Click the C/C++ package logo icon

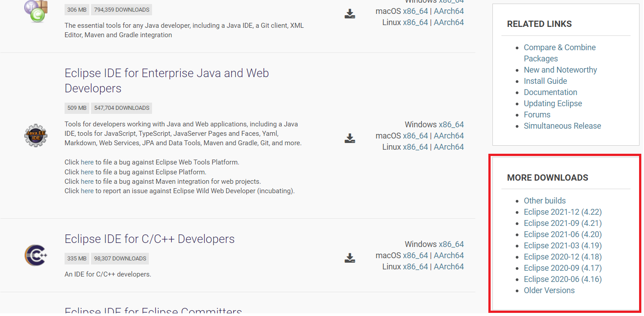click(x=36, y=255)
